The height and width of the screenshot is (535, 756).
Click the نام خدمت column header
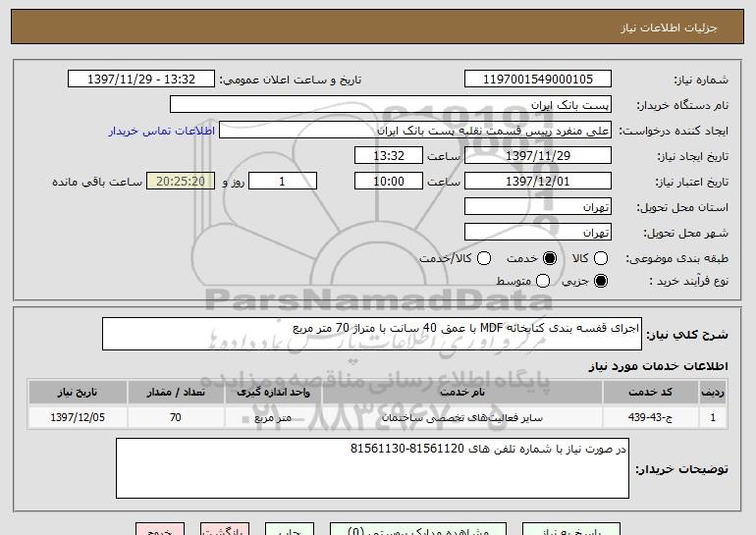[462, 393]
